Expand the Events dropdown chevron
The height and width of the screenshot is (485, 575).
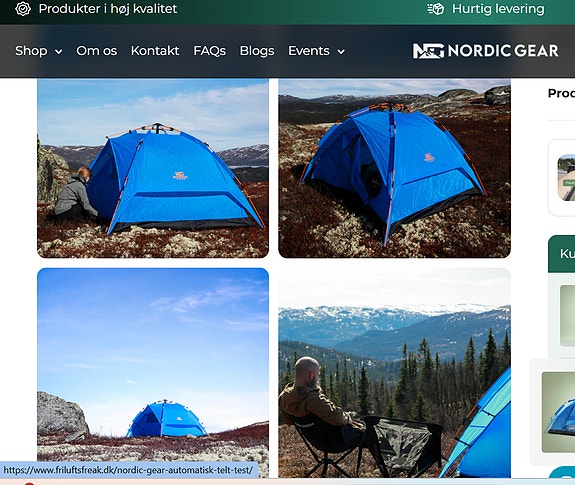(341, 52)
